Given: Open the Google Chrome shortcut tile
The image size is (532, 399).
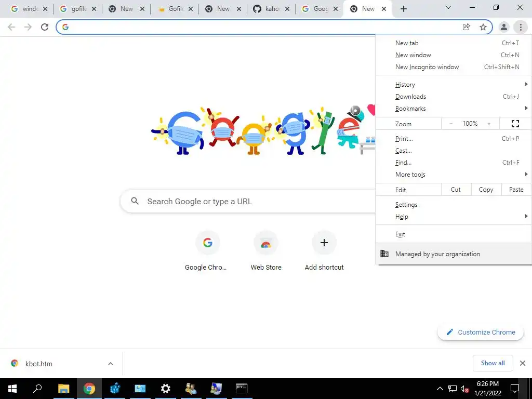Looking at the screenshot, I should tap(207, 251).
